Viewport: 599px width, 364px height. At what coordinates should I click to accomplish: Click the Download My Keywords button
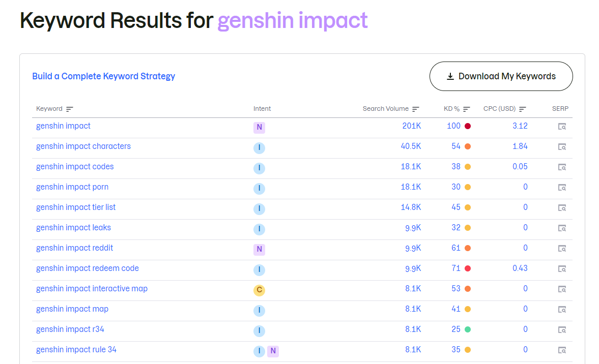(x=501, y=76)
